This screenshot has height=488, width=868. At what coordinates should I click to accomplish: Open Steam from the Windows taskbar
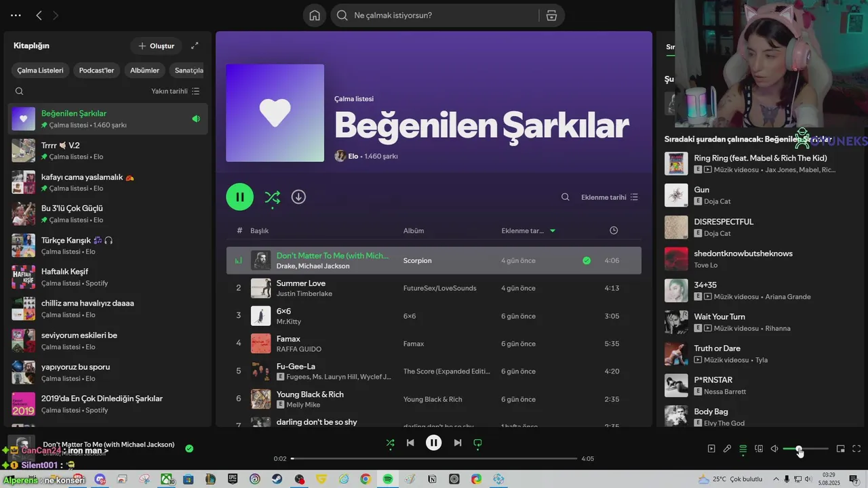(277, 479)
